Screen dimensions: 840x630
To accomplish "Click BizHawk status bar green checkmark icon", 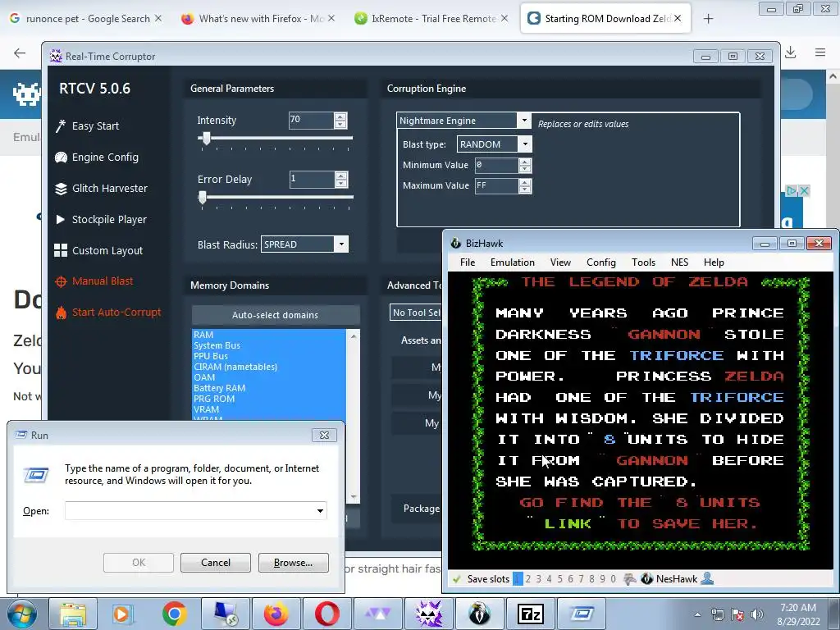I will point(456,579).
